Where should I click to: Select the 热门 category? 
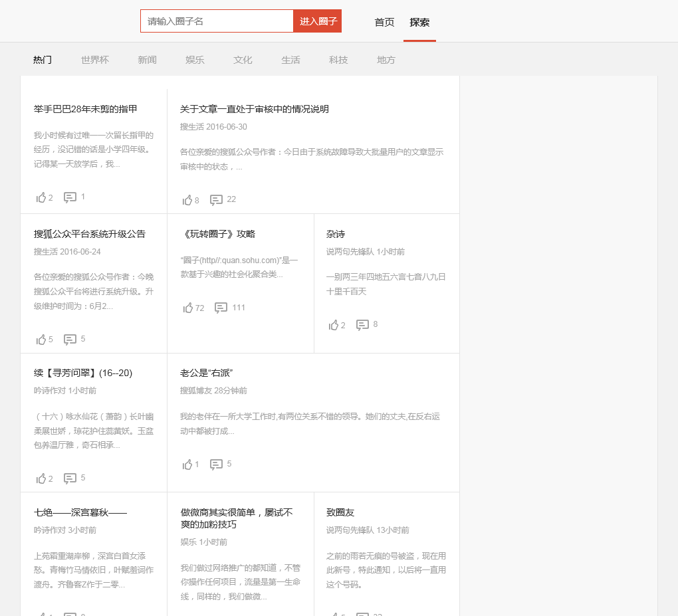point(43,60)
